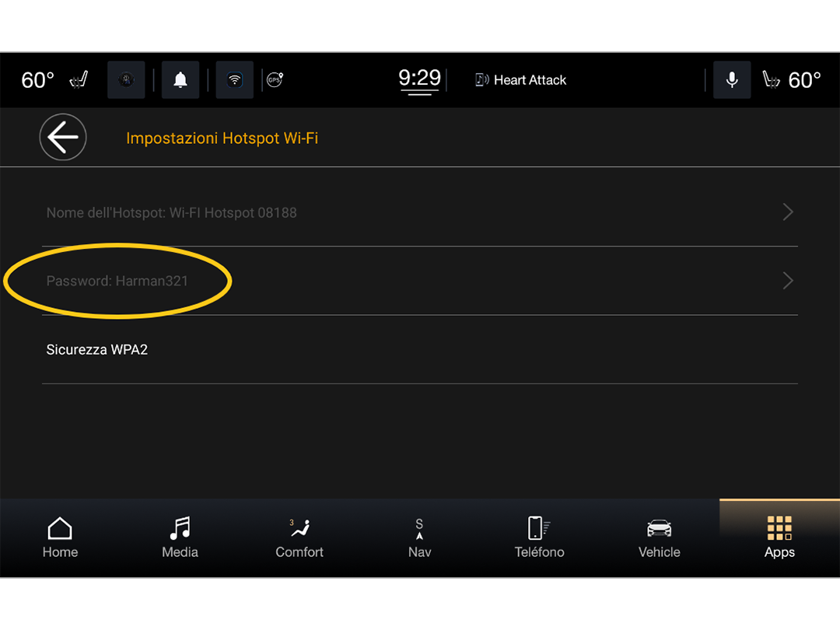This screenshot has height=630, width=840.
Task: Switch to the Home tab
Action: tap(60, 538)
